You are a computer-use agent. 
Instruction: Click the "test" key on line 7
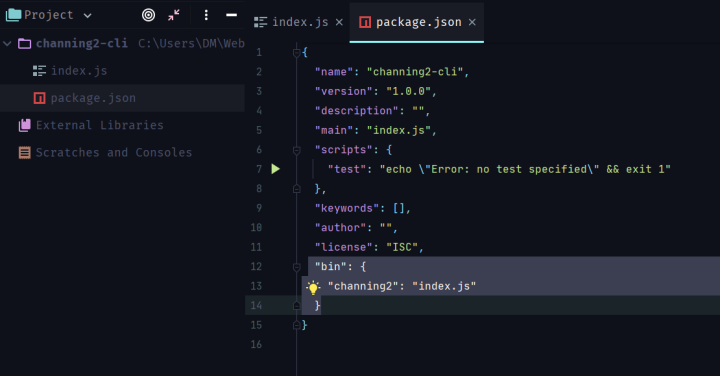pyautogui.click(x=347, y=169)
